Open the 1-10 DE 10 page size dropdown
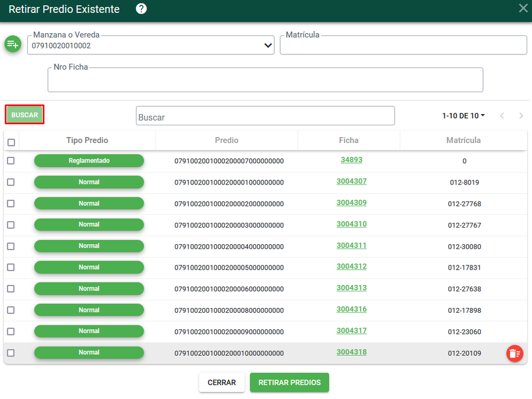The width and height of the screenshot is (532, 399). tap(463, 116)
